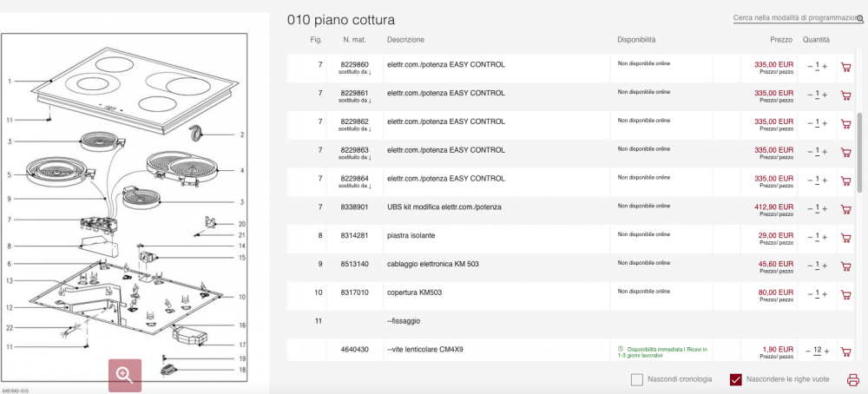Image resolution: width=868 pixels, height=394 pixels.
Task: Click the vertical scrollbar of parts list
Action: 859,154
